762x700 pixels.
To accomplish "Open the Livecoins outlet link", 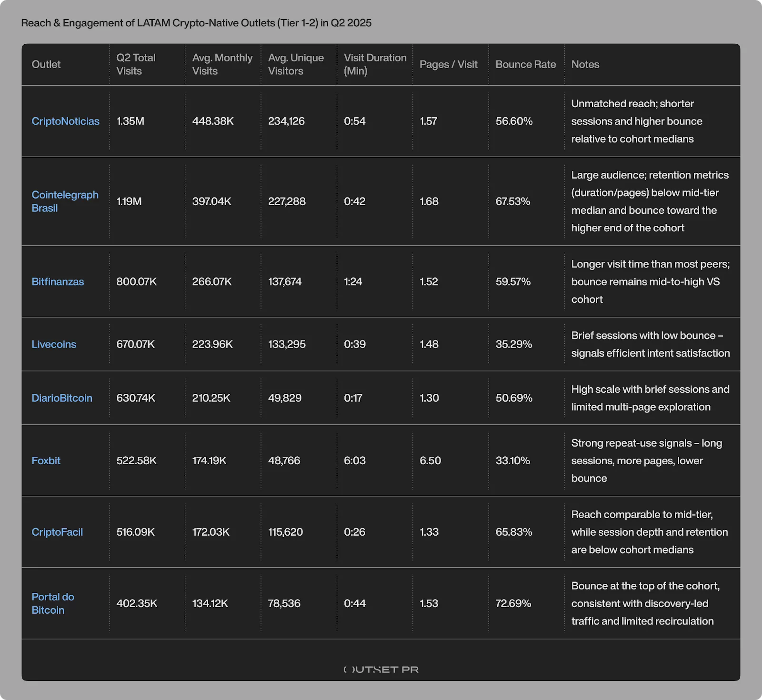I will 54,344.
